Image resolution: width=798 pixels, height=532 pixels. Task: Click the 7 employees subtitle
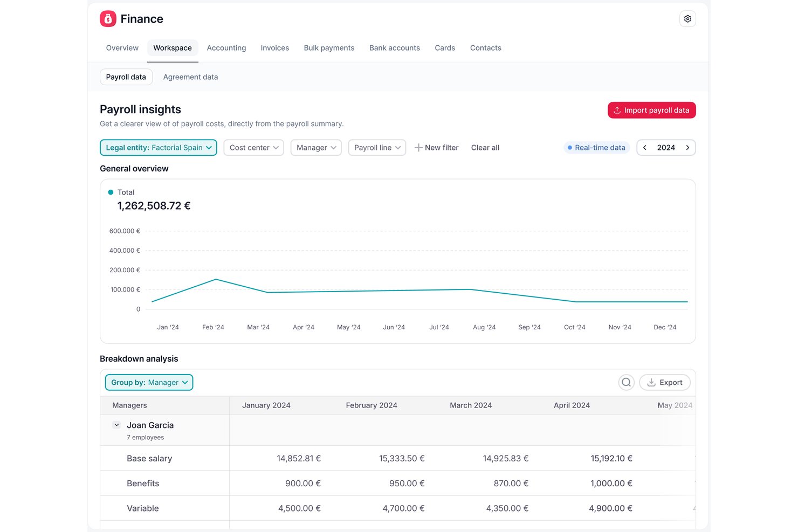click(145, 438)
